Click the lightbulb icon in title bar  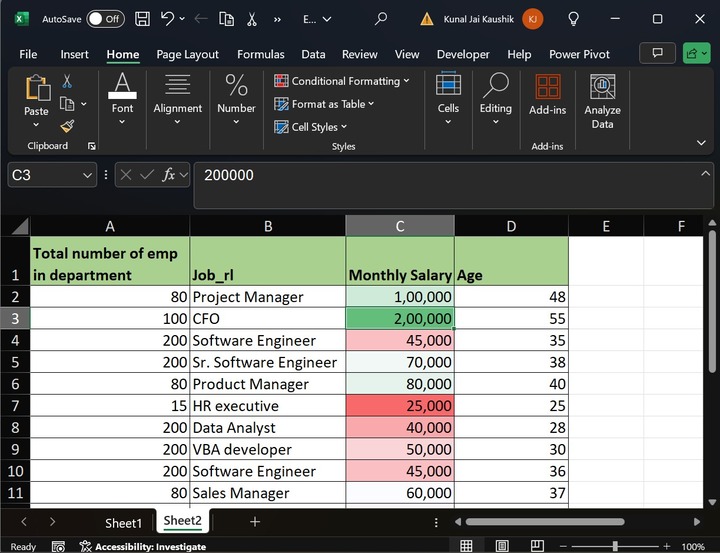pos(573,19)
